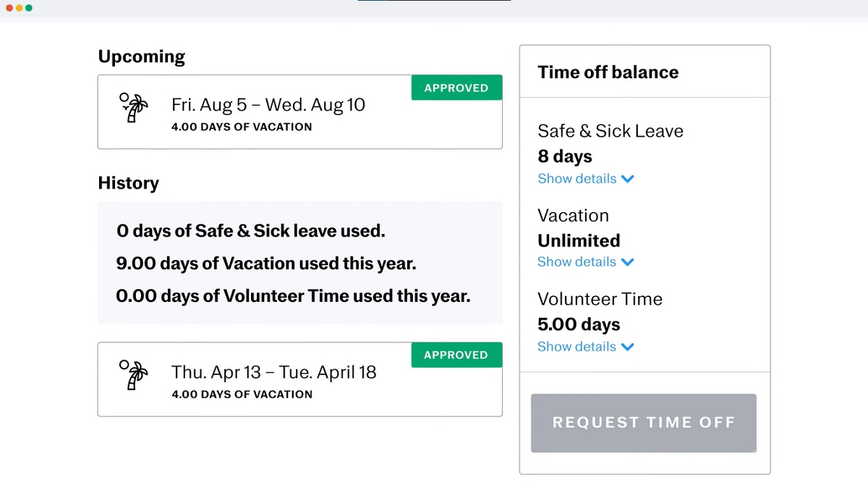Click the chevron beside Safe & Sick Leave details
Image resolution: width=868 pixels, height=488 pixels.
click(x=627, y=179)
